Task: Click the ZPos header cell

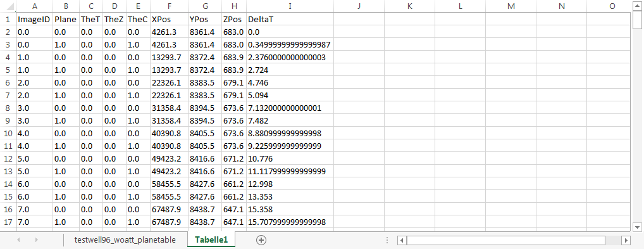Action: point(234,20)
